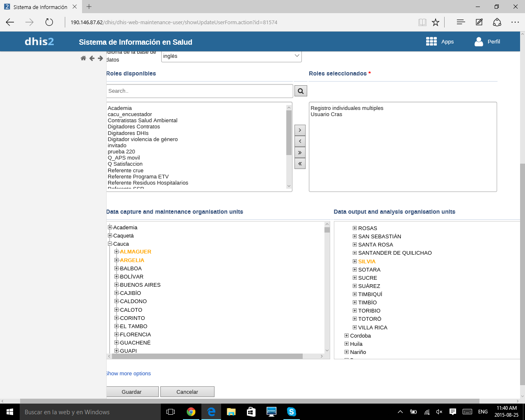This screenshot has height=420, width=525.
Task: Click the roles Search input field
Action: tap(199, 91)
